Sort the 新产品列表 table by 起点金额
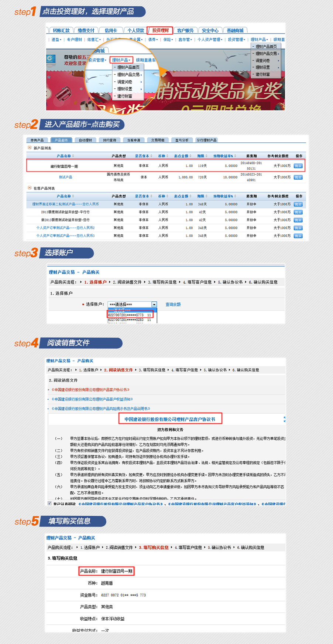Viewport: 333px width, 644px height. pyautogui.click(x=183, y=156)
